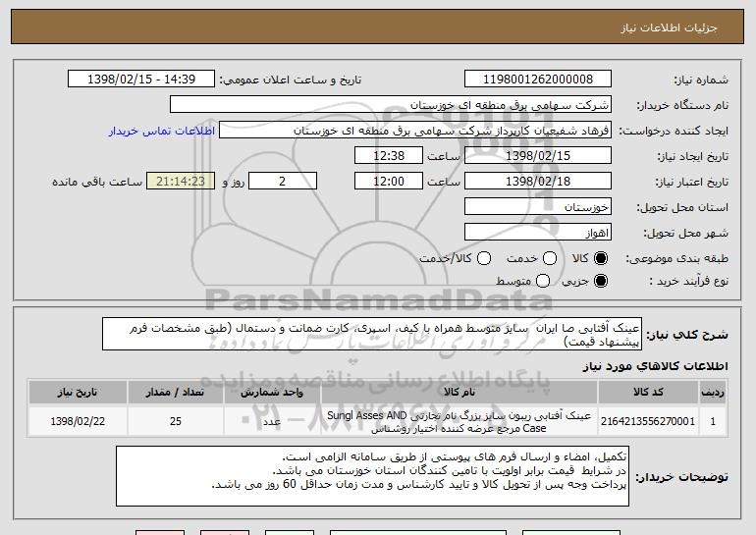Choose the متوسط purchase type option
This screenshot has height=535, width=756.
(x=542, y=281)
